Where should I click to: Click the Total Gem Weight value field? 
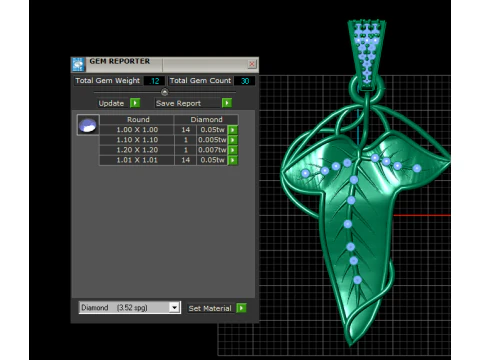click(154, 81)
